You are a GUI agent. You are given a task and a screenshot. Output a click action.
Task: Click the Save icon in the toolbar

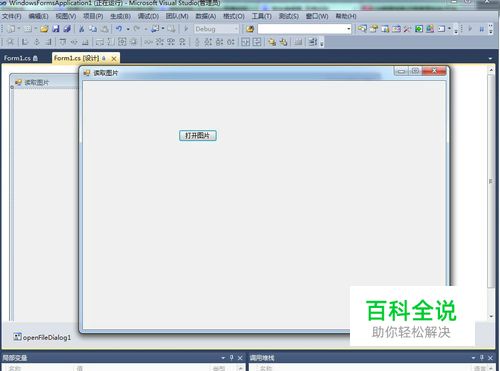pyautogui.click(x=56, y=29)
